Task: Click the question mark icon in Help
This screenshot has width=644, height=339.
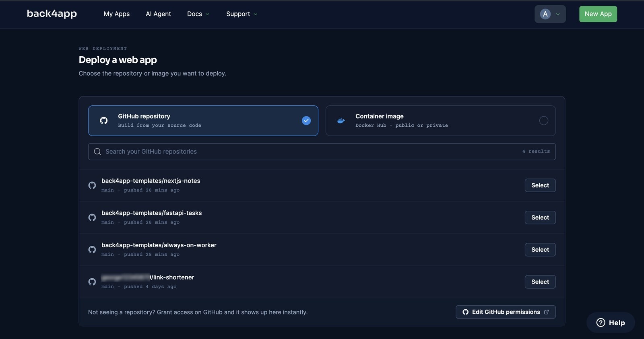Action: (x=601, y=323)
